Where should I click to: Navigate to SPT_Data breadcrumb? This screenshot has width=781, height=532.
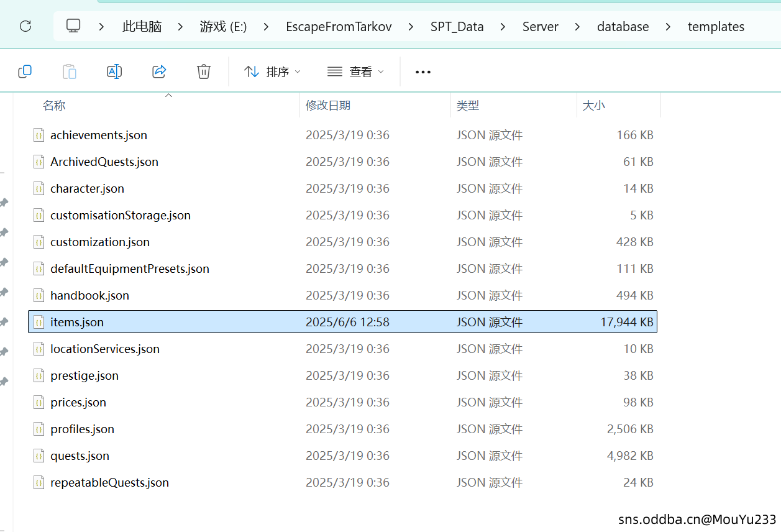457,27
